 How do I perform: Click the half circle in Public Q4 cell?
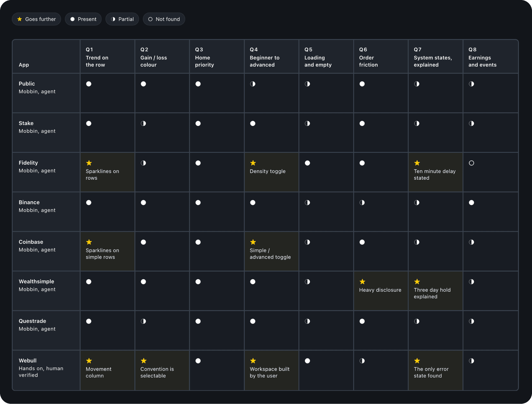coord(253,84)
